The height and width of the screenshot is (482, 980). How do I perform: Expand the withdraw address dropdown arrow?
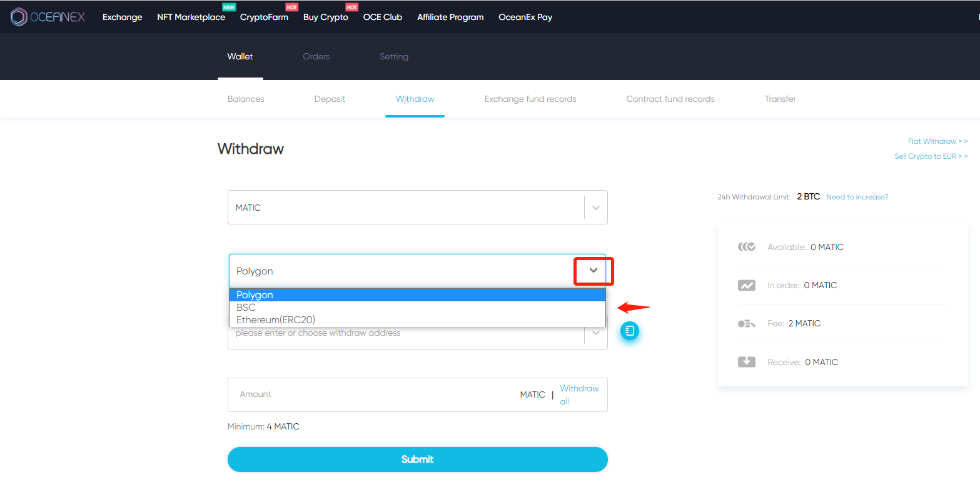596,333
